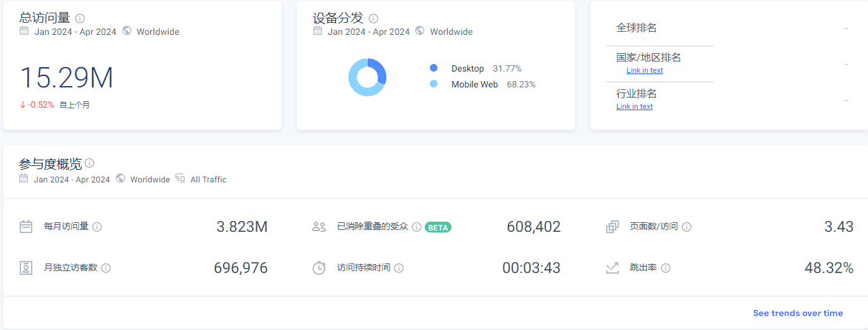Screen dimensions: 868x330
Task: Click Jan 2024 - Apr 2024 under 参与度概览
Action: coord(72,180)
